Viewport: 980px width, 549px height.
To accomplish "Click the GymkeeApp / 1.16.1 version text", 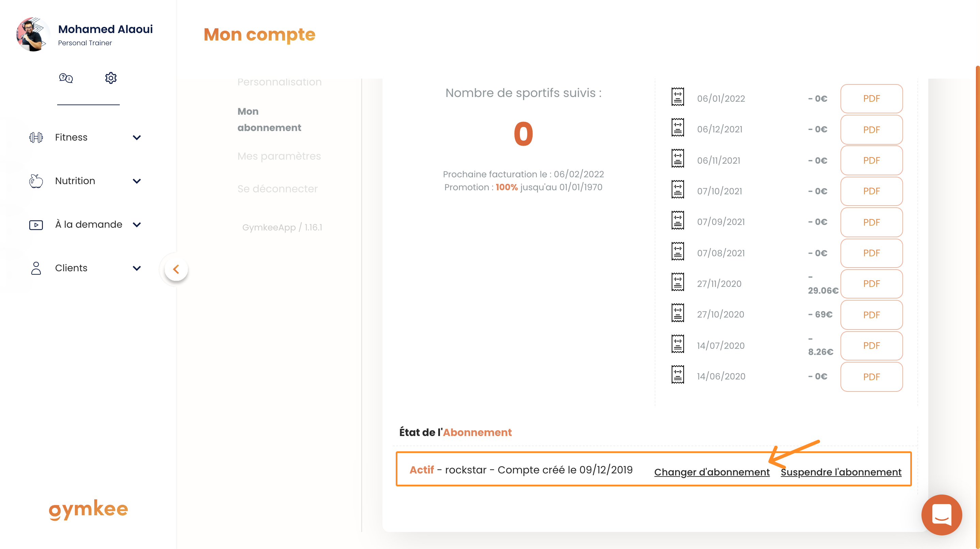I will click(282, 227).
